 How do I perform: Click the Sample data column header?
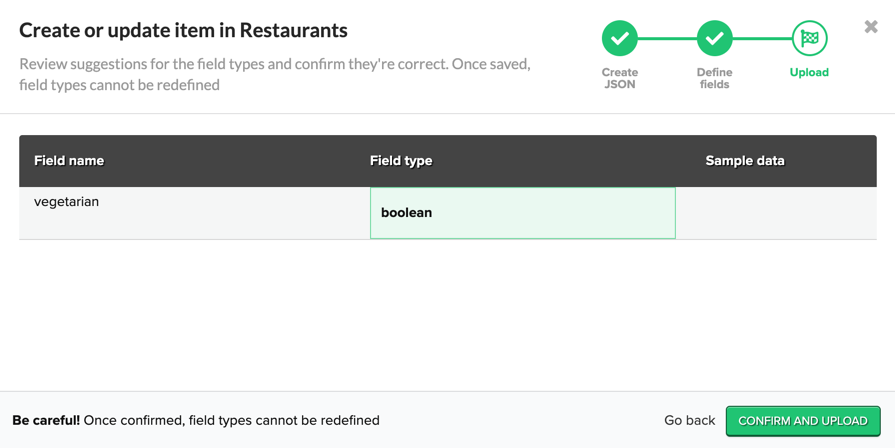pyautogui.click(x=744, y=161)
